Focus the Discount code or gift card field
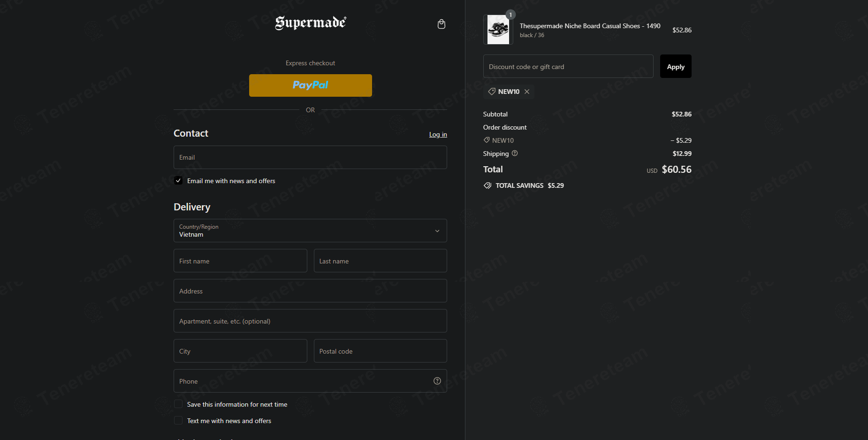Screen dimensions: 868x440 [568, 66]
